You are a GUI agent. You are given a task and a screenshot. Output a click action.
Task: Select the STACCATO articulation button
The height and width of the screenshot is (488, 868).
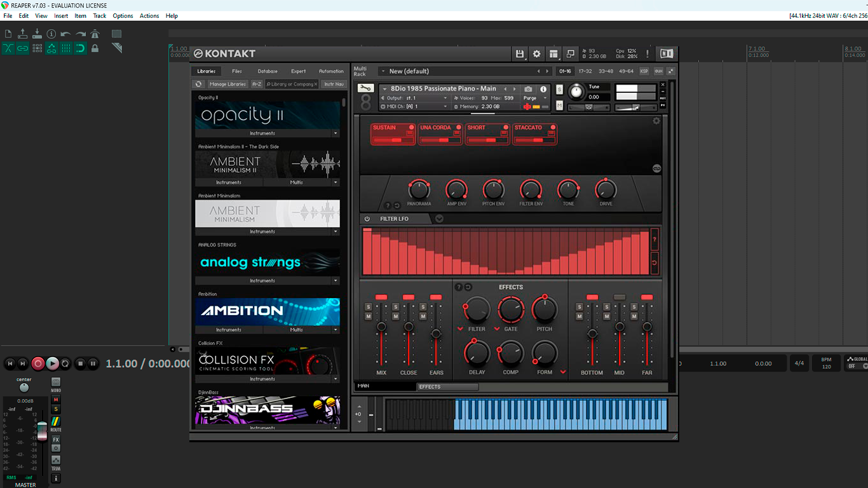click(535, 134)
